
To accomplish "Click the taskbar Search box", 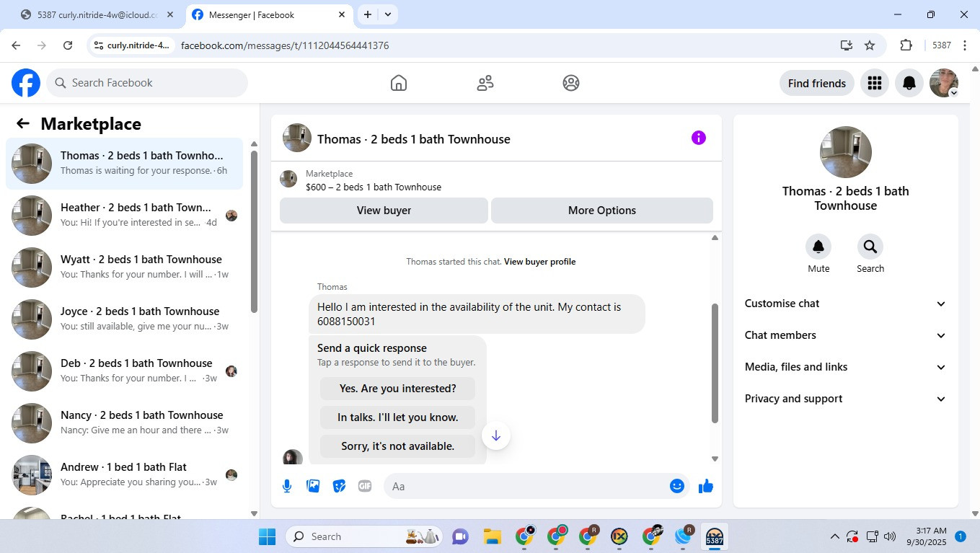I will [x=365, y=536].
